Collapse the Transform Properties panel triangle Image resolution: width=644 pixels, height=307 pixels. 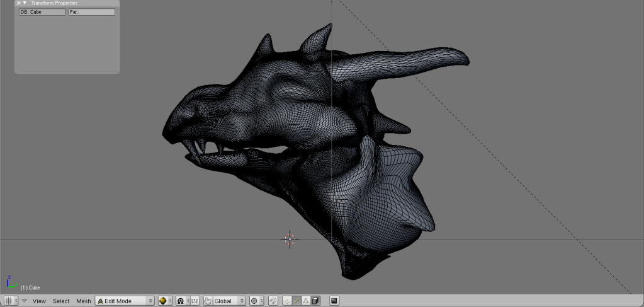[x=25, y=3]
